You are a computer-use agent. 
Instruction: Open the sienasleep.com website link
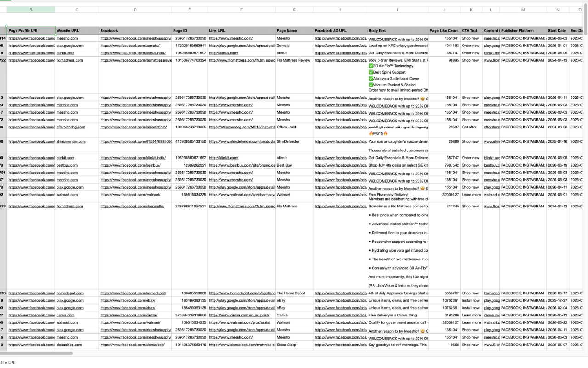point(69,345)
